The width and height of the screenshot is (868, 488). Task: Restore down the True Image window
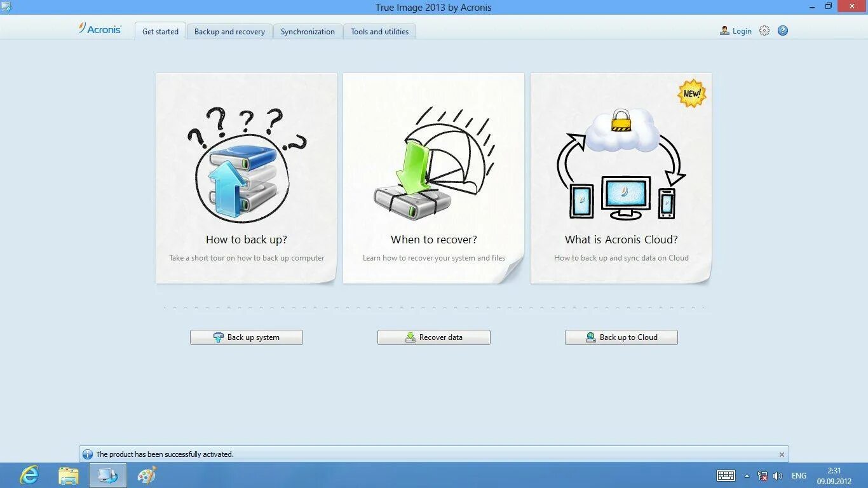(829, 6)
